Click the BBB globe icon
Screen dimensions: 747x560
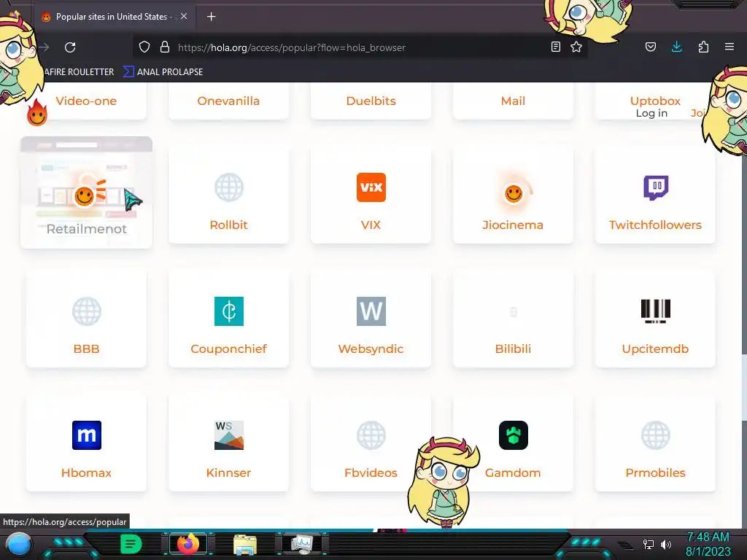[87, 311]
